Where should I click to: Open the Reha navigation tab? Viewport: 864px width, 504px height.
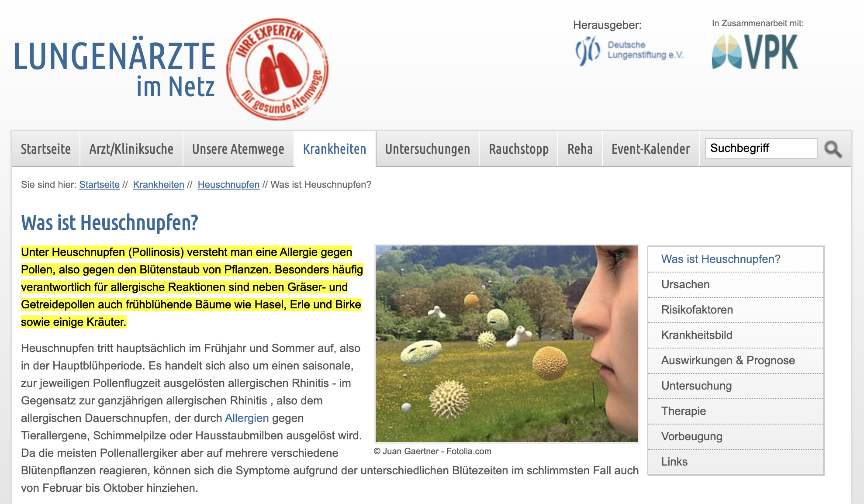click(580, 149)
